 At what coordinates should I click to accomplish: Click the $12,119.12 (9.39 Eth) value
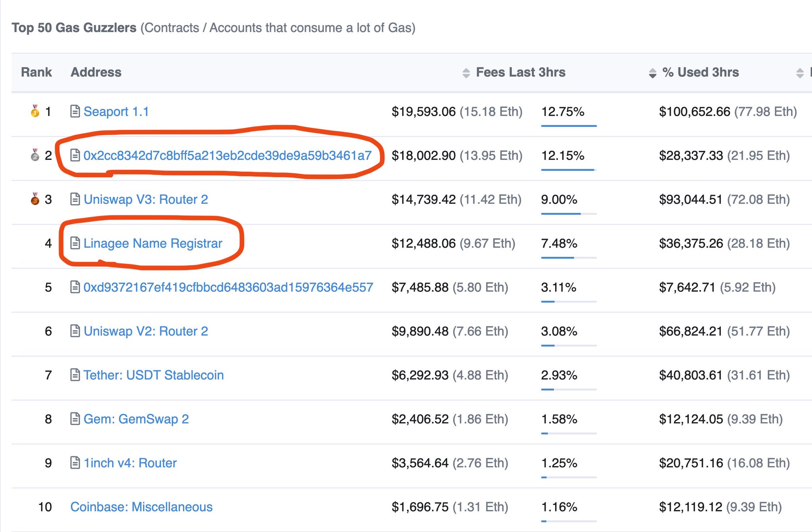720,507
